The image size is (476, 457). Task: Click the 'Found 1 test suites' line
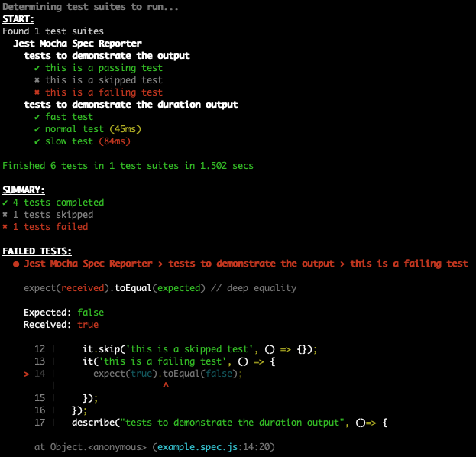[x=53, y=31]
